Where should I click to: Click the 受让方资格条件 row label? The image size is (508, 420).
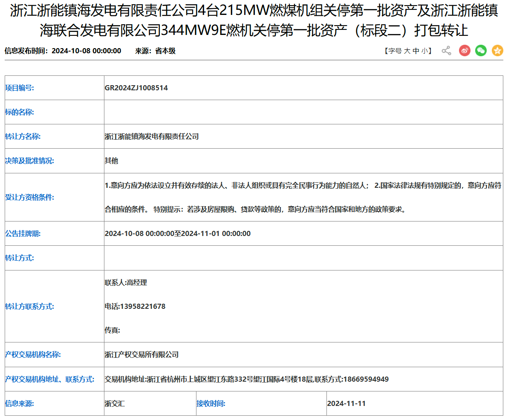29,197
